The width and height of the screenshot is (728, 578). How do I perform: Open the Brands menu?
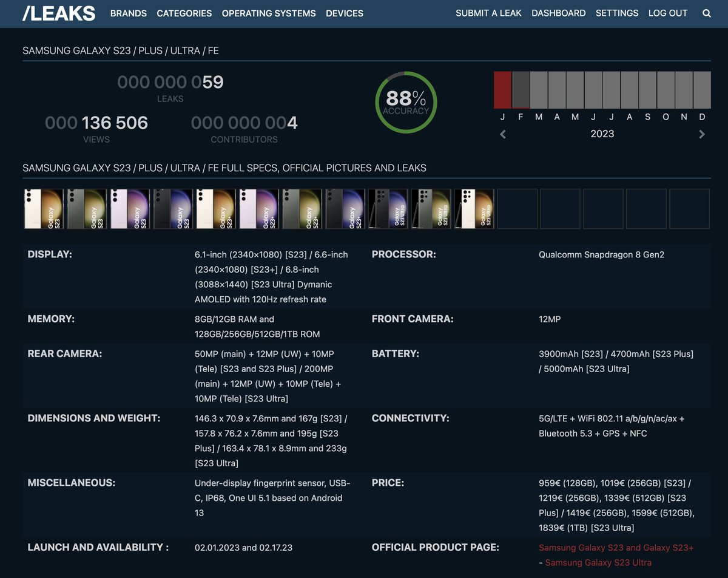129,13
